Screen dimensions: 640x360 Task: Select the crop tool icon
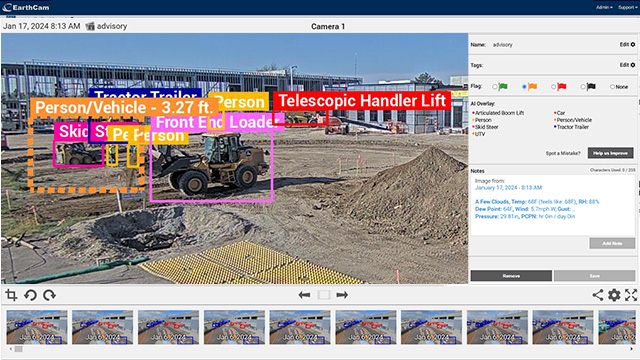11,295
